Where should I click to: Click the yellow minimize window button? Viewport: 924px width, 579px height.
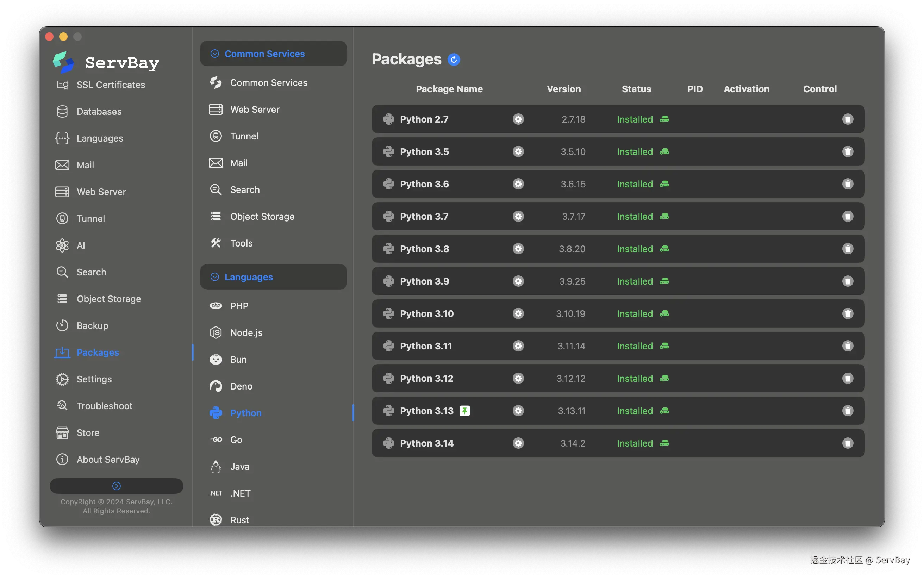pyautogui.click(x=63, y=37)
